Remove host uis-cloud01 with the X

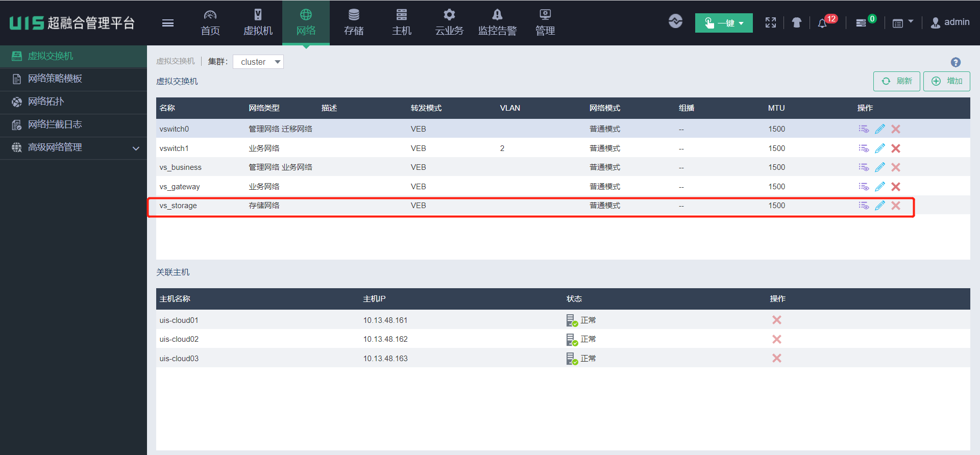point(777,320)
